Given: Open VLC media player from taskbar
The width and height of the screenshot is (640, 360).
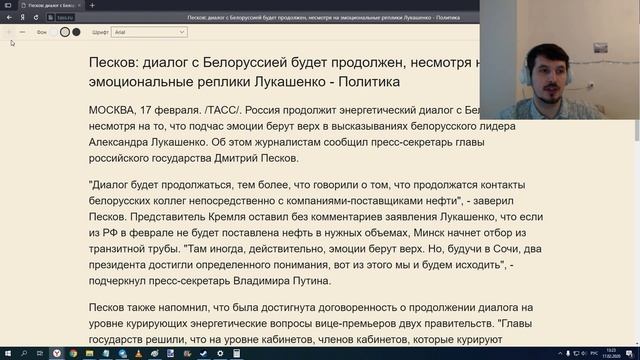Looking at the screenshot, I should (x=138, y=353).
